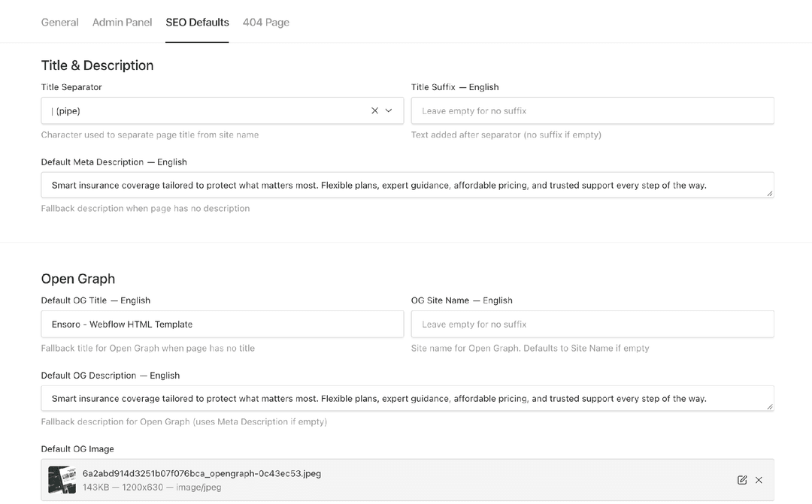The width and height of the screenshot is (812, 504).
Task: Click the Default Meta Description textarea
Action: [408, 186]
